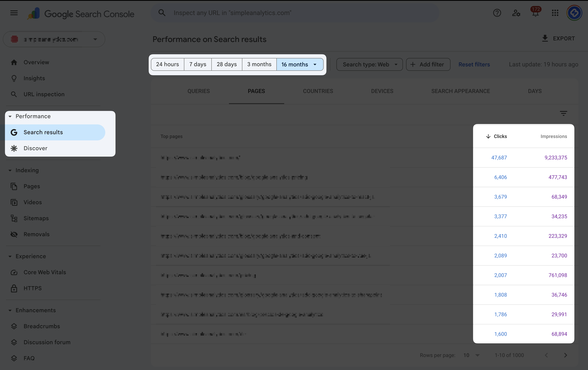588x370 pixels.
Task: Click the Help question mark icon
Action: pyautogui.click(x=497, y=13)
